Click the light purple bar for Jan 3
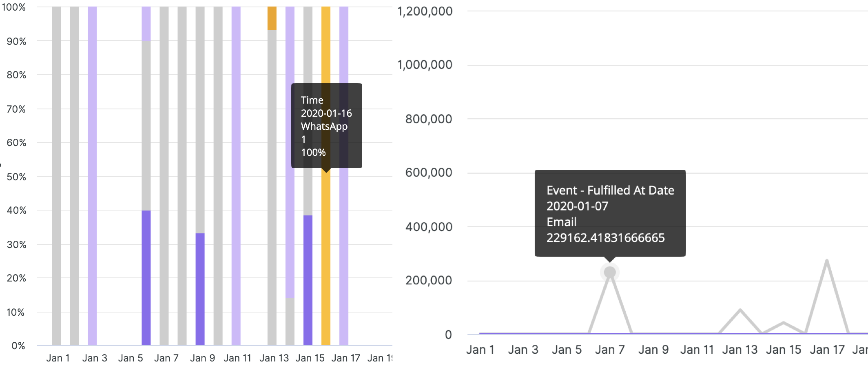This screenshot has height=368, width=868. point(92,176)
